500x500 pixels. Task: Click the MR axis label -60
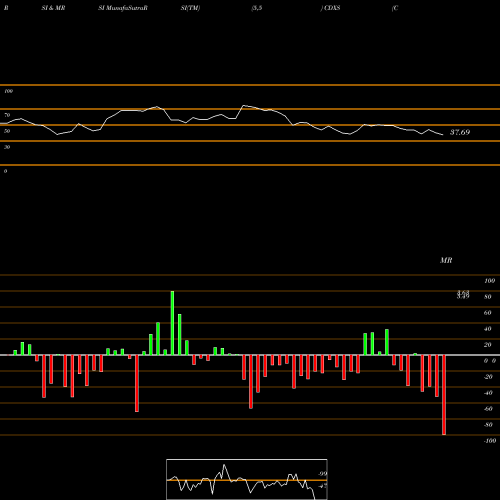point(488,409)
